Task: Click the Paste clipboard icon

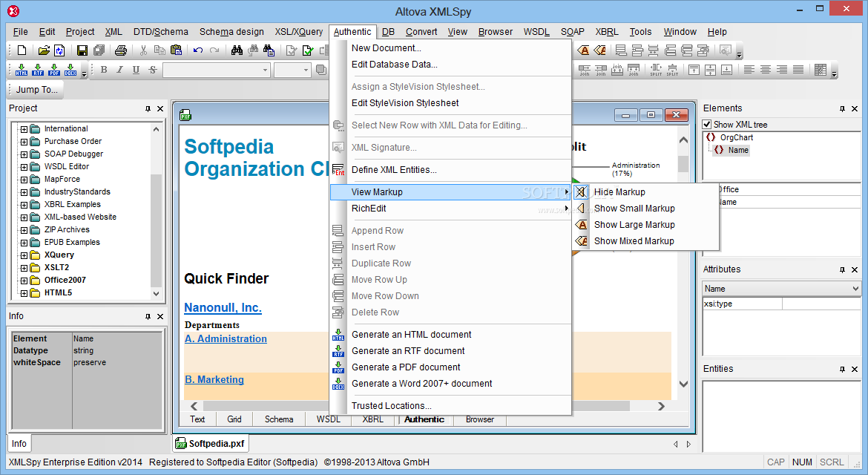Action: point(176,50)
